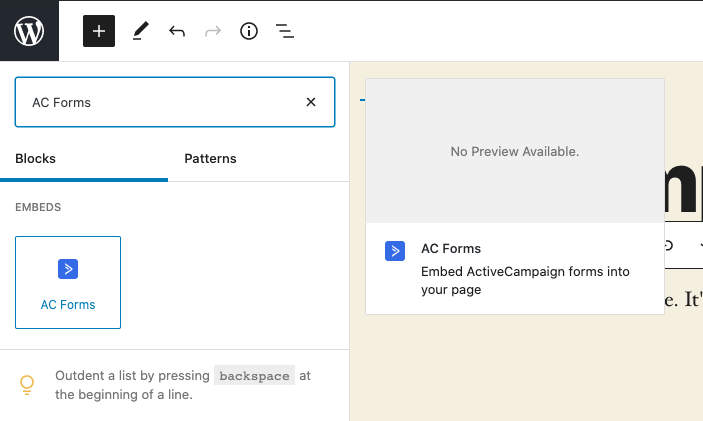Select the pencil Tools icon
The image size is (703, 421).
(x=141, y=31)
